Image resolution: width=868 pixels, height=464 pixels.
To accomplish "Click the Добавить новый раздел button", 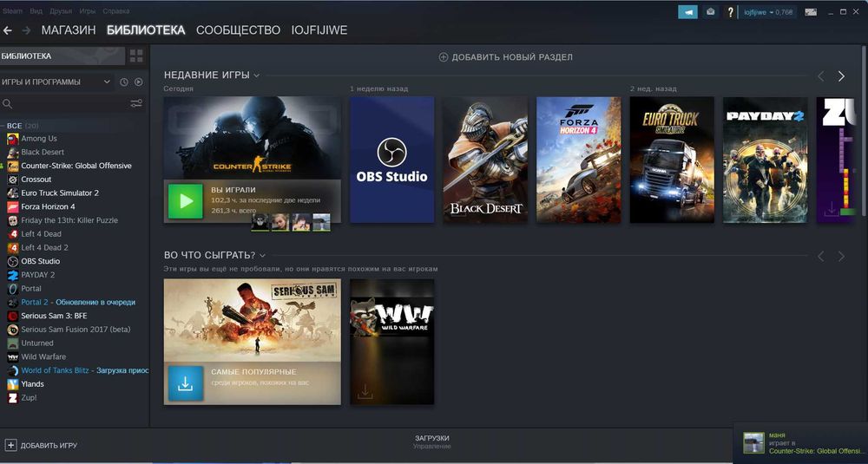I will pyautogui.click(x=505, y=57).
